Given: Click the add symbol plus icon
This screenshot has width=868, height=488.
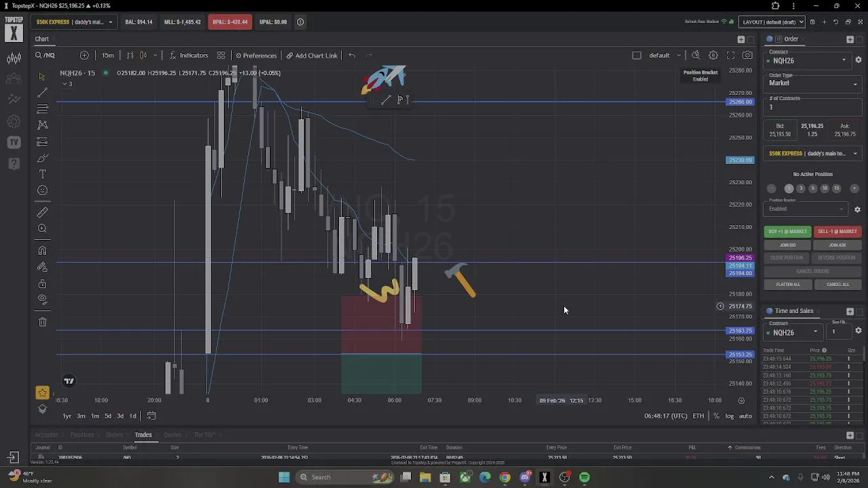Looking at the screenshot, I should pyautogui.click(x=84, y=56).
